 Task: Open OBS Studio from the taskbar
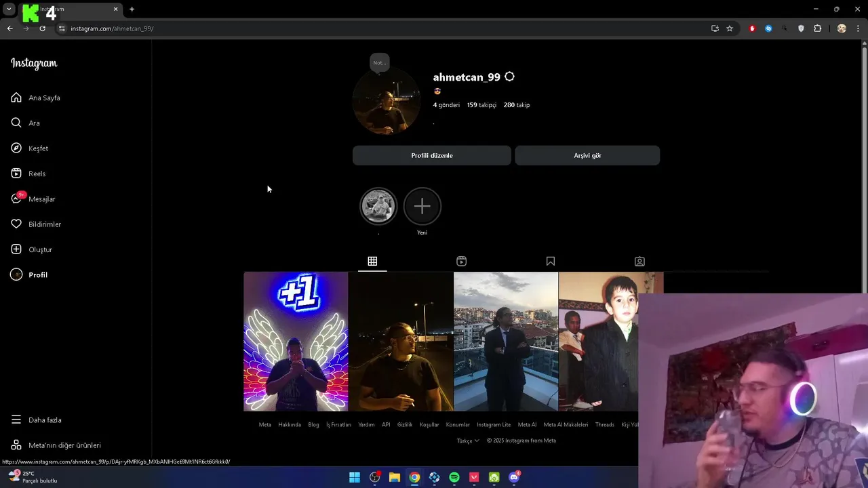tap(374, 477)
